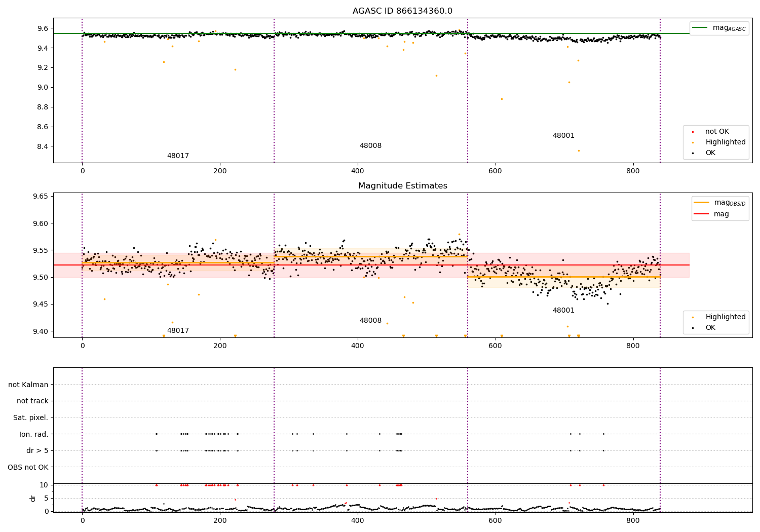Click dr axis tick label 5 in bottom plot

[x=46, y=498]
